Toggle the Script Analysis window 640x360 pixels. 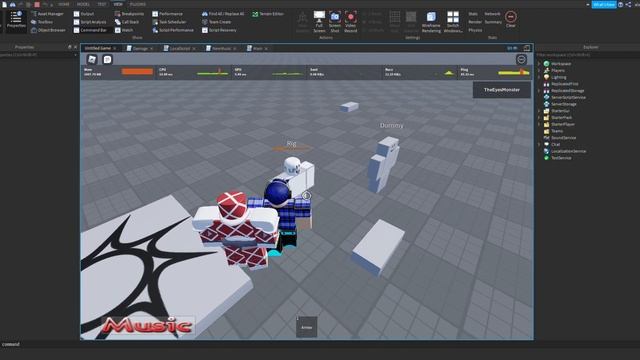click(x=90, y=22)
